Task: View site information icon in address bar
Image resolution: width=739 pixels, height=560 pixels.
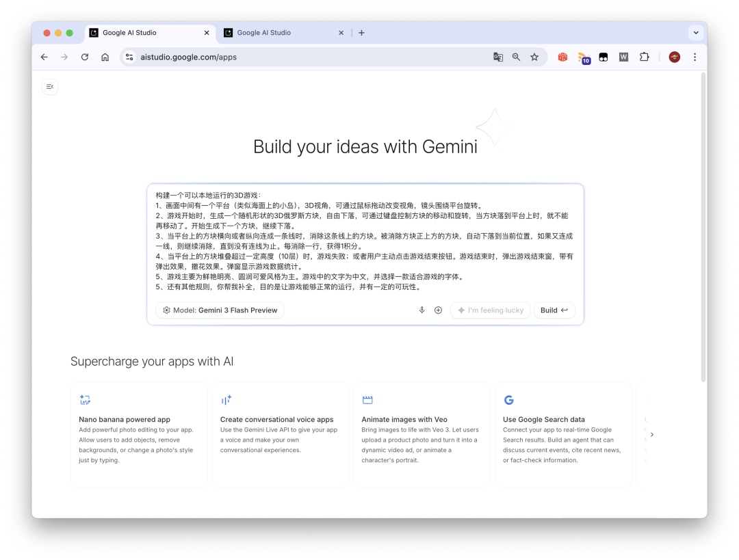Action: (129, 57)
